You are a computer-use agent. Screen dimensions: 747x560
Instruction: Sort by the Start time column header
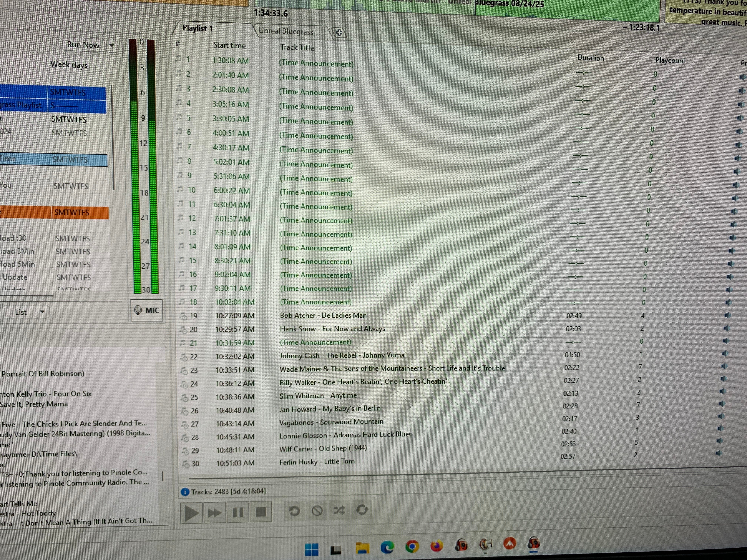tap(229, 45)
